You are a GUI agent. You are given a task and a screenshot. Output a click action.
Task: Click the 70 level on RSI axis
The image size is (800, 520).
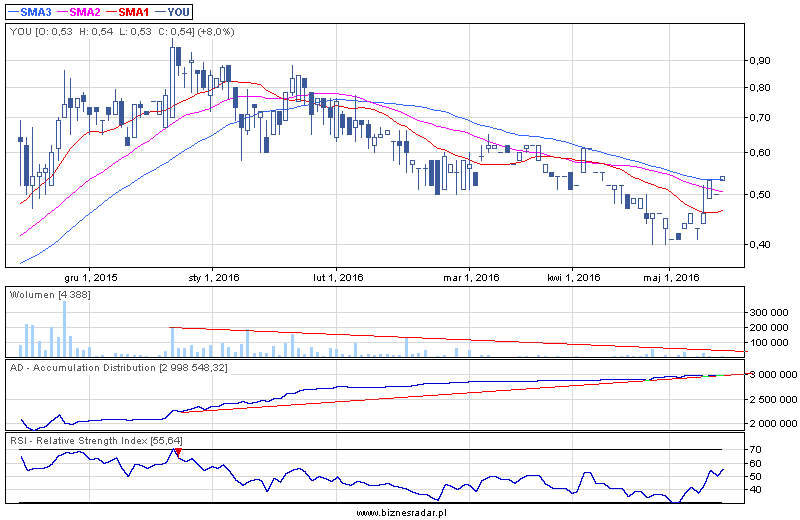[756, 451]
